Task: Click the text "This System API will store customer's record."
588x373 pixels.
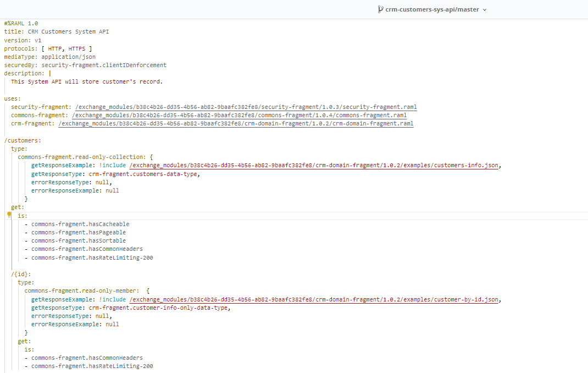Action: coord(87,81)
